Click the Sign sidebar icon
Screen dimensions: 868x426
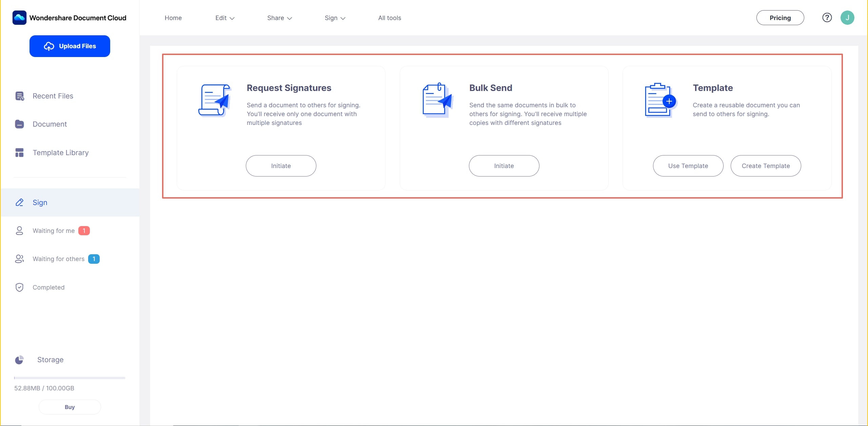pyautogui.click(x=19, y=202)
